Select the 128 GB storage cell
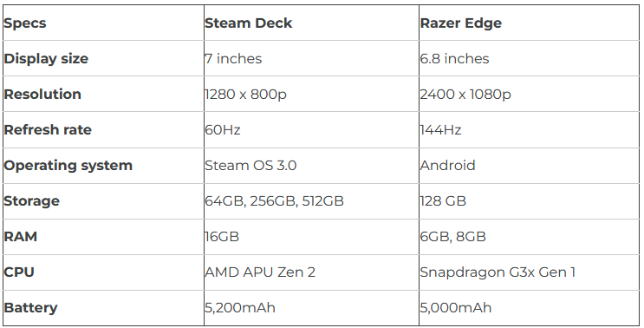 [529, 201]
